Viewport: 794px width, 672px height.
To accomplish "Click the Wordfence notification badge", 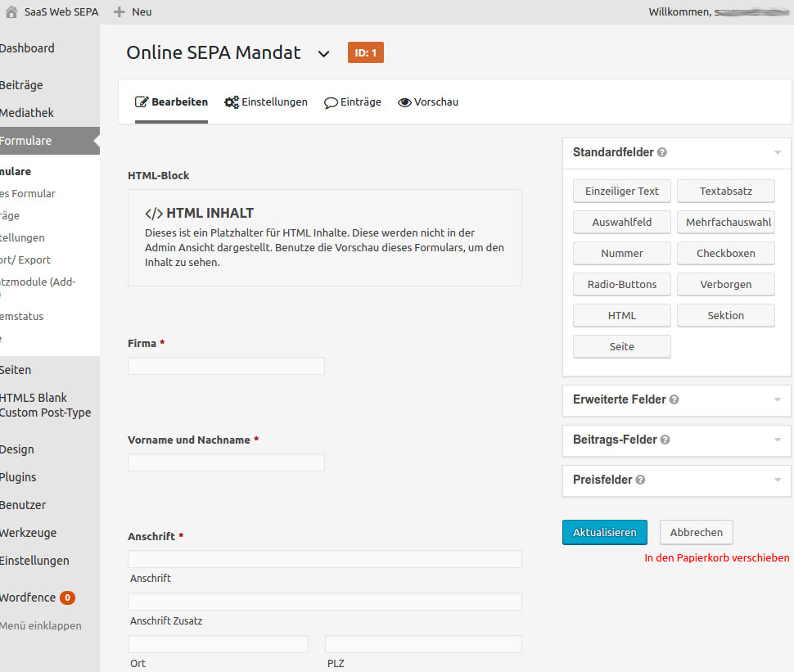I will tap(67, 598).
